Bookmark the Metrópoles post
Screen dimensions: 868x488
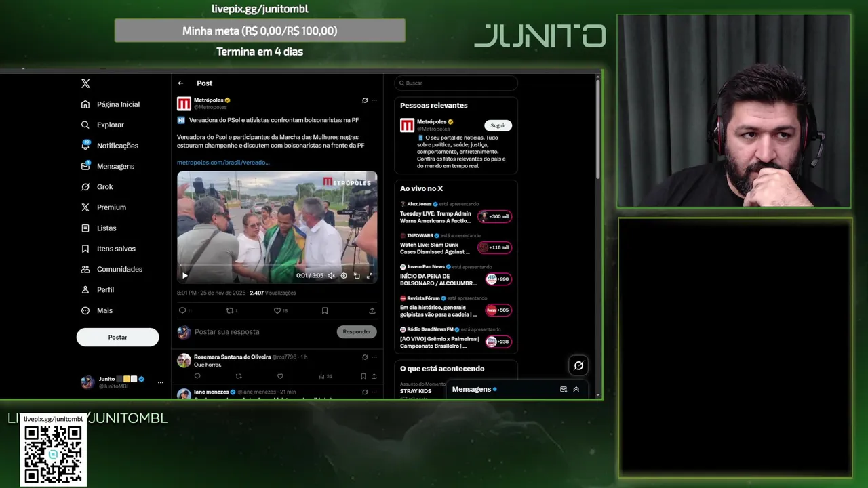point(325,310)
